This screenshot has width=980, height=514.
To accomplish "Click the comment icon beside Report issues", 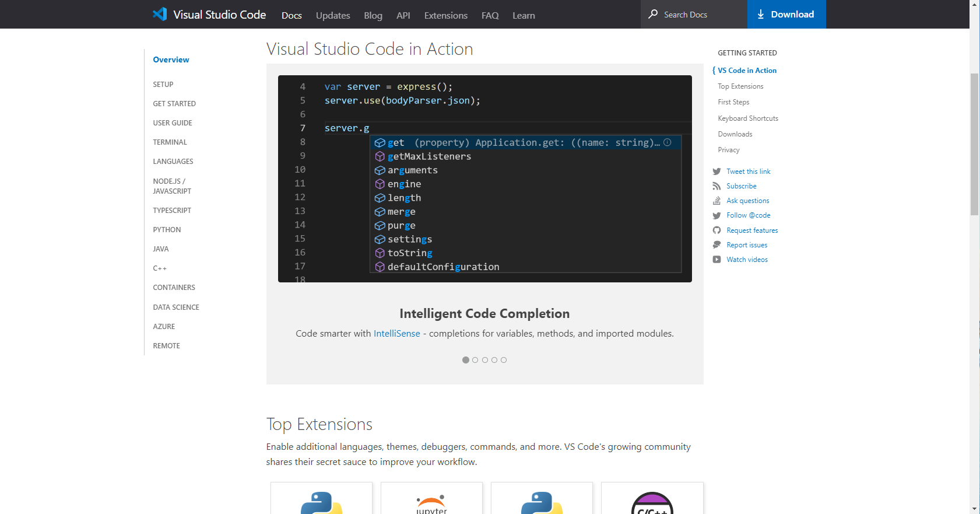I will coord(716,245).
